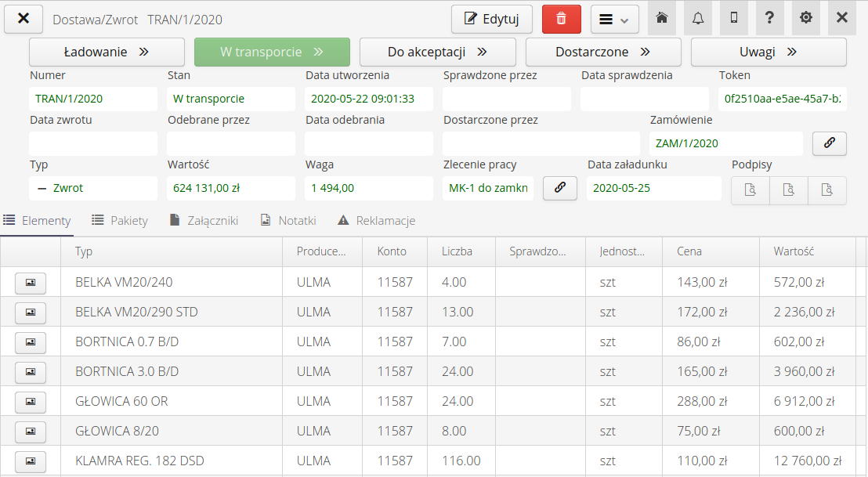Switch to the Pakiety tab
The image size is (868, 477).
coord(120,220)
